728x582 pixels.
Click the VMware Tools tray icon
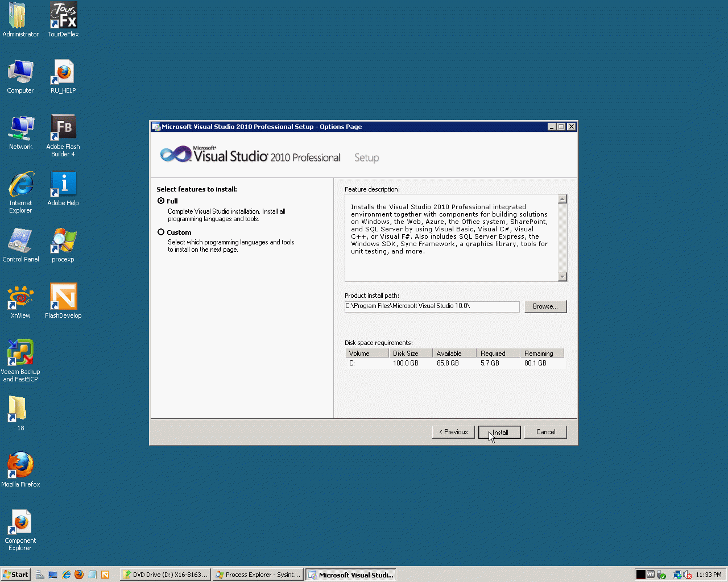click(651, 575)
